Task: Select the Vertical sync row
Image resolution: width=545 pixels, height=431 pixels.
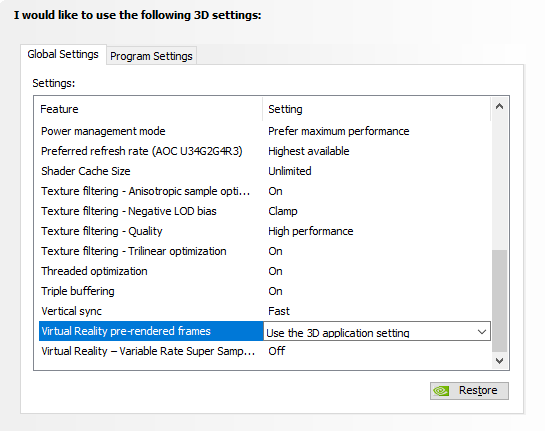Action: (265, 311)
